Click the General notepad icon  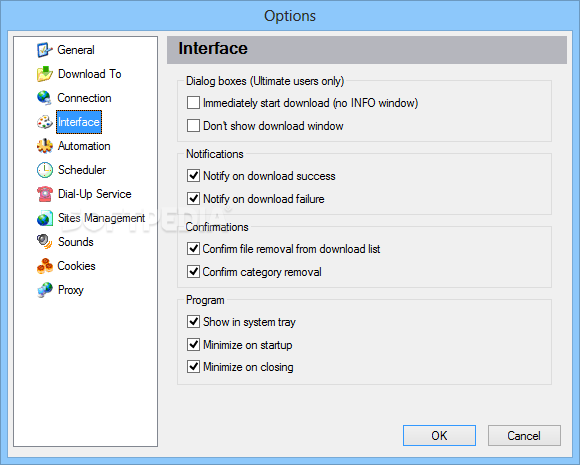point(45,50)
